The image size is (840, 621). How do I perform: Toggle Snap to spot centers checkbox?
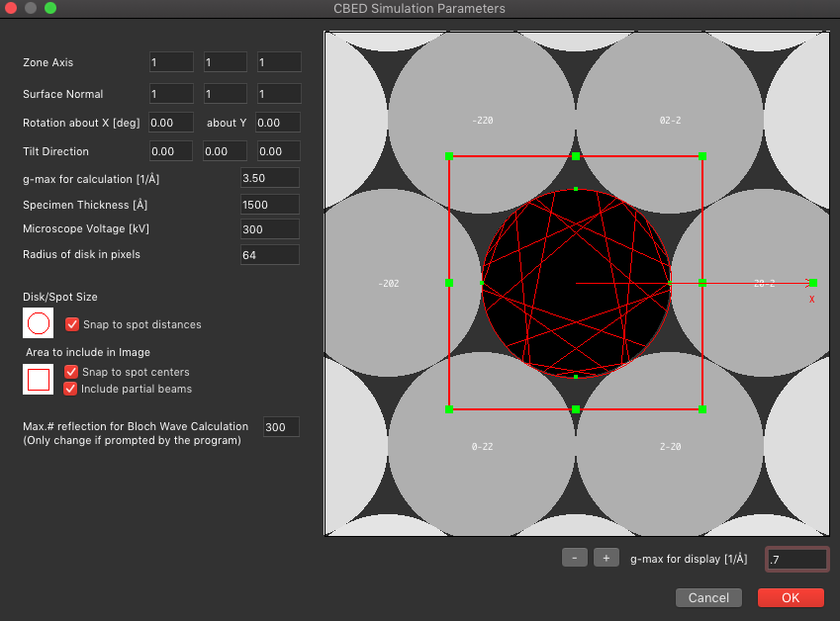click(x=70, y=372)
